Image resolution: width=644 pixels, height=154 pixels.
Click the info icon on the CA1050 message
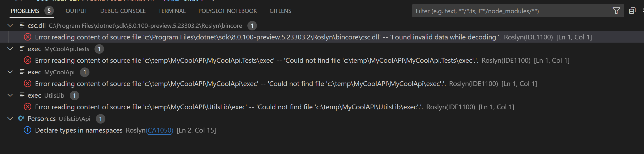(x=28, y=130)
